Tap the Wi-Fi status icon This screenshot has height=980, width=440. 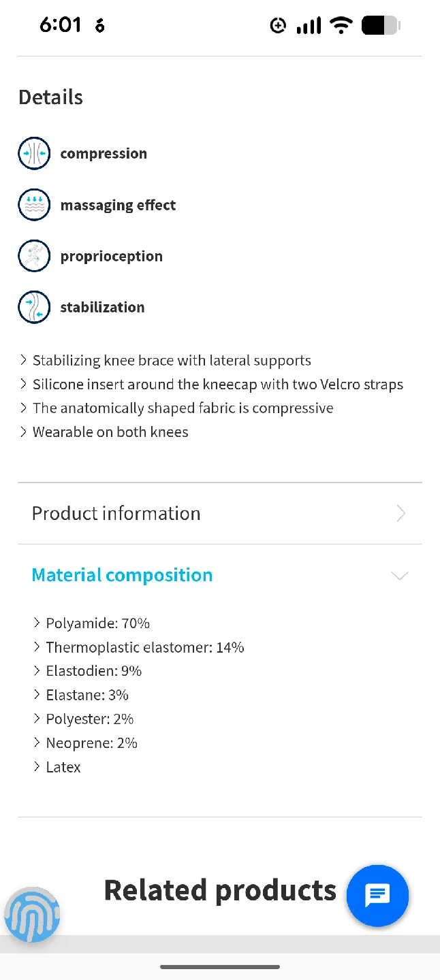click(x=340, y=26)
